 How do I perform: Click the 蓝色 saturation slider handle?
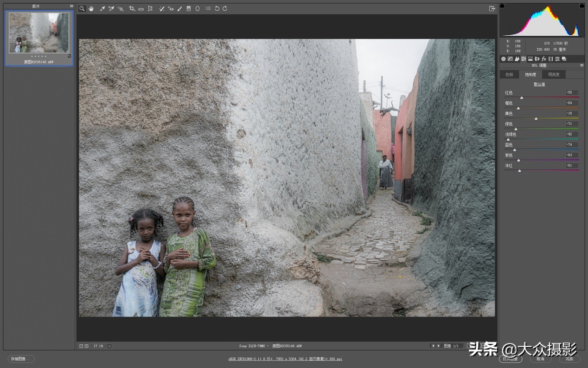(x=515, y=150)
